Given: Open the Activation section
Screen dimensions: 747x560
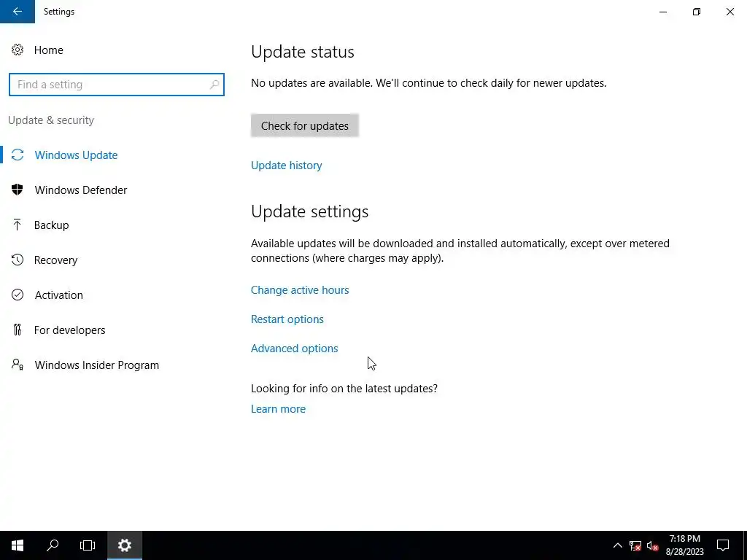Looking at the screenshot, I should click(58, 295).
